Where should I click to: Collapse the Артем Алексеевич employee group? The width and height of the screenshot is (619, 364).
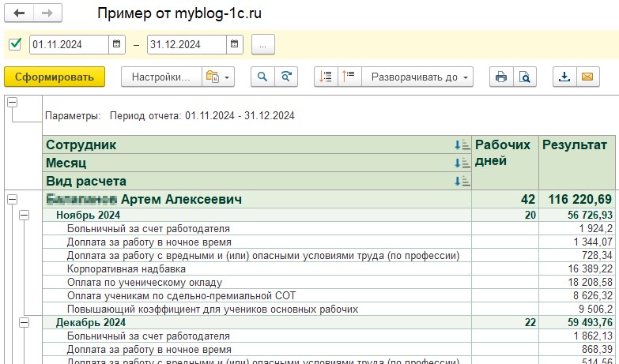13,199
